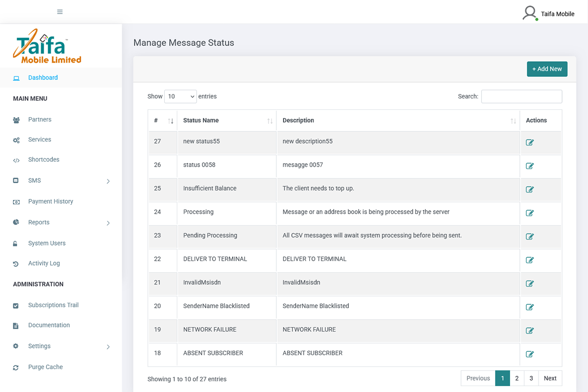
Task: Open Payment History via its sidebar icon
Action: click(16, 201)
